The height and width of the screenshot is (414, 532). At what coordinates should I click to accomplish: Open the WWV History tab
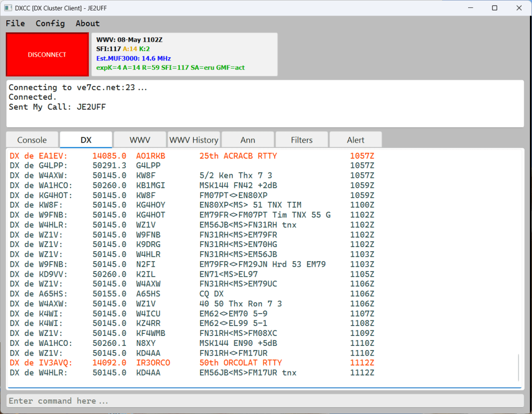point(194,140)
